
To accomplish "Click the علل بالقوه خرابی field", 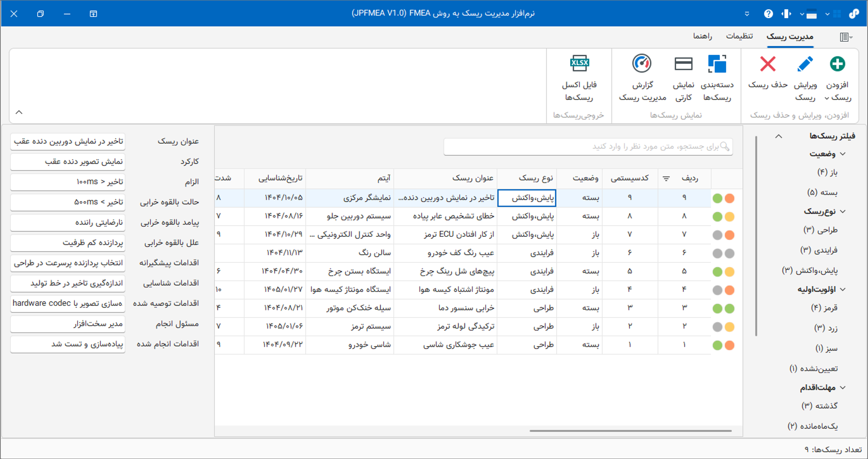I will 68,243.
